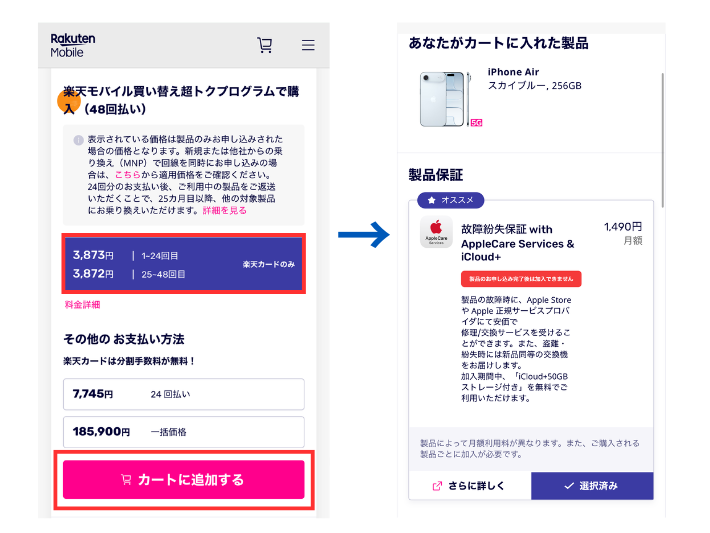Open the shopping cart icon in header
The width and height of the screenshot is (710, 533).
coord(264,45)
